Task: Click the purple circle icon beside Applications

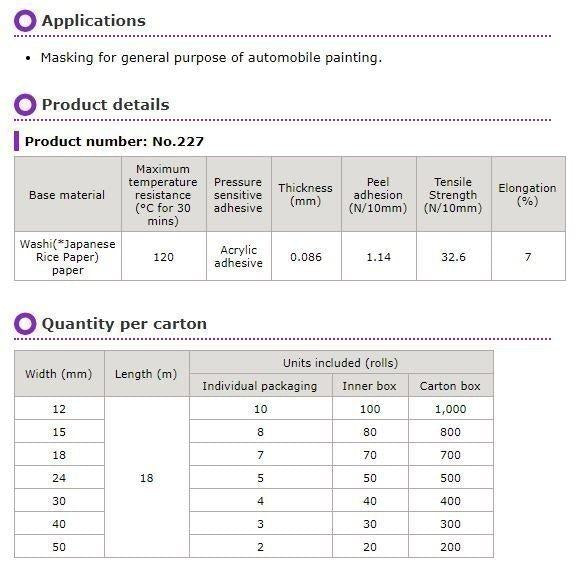Action: (x=25, y=21)
